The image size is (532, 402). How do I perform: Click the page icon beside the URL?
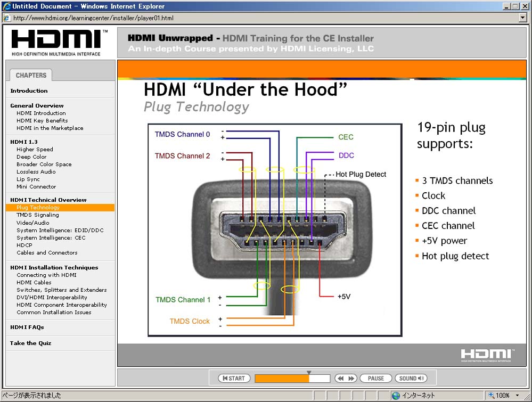[x=6, y=18]
